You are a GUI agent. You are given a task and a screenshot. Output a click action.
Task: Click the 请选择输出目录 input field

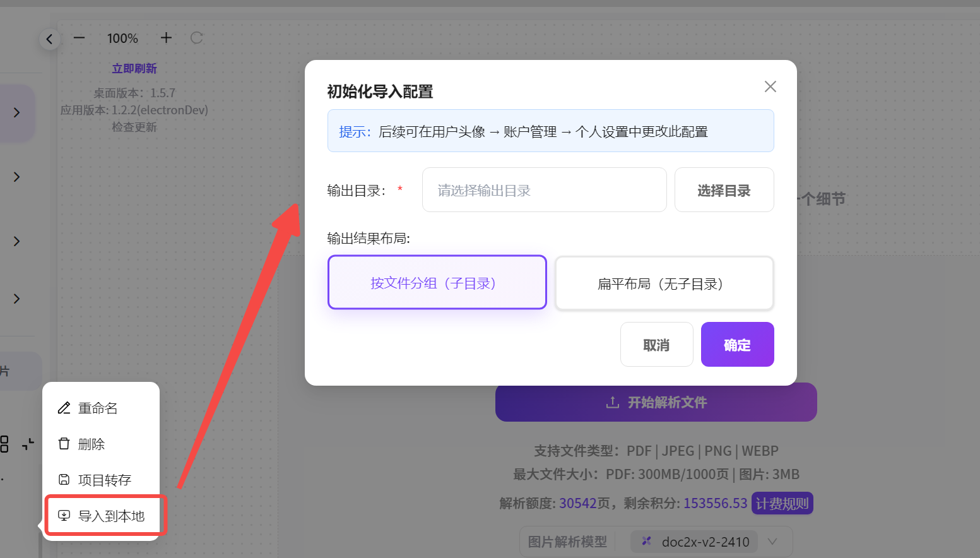point(544,189)
